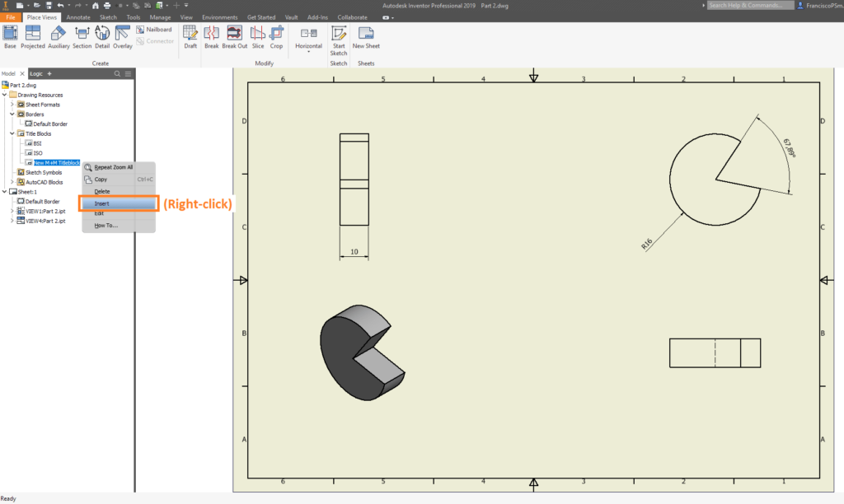The height and width of the screenshot is (504, 844).
Task: Collapse the Drawing Resources folder
Action: click(x=5, y=95)
